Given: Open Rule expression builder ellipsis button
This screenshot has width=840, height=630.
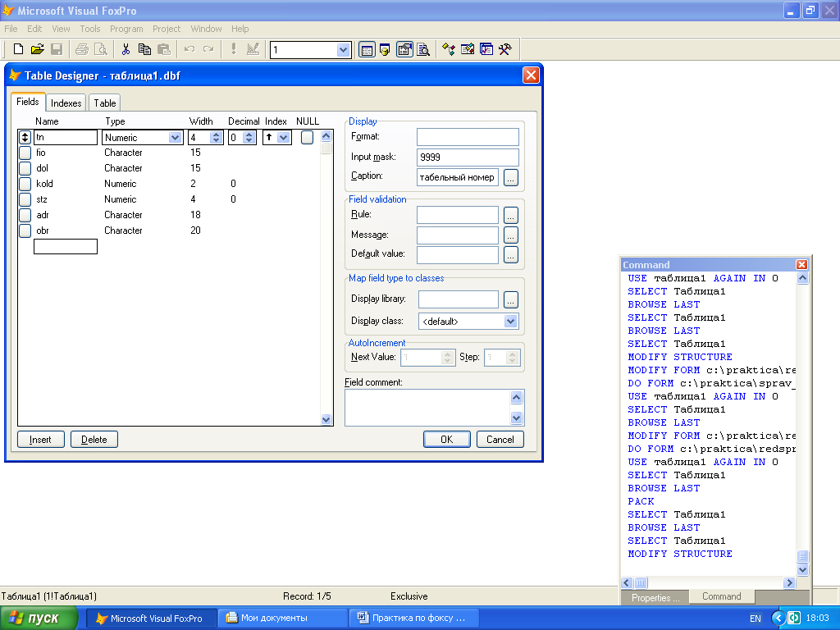Looking at the screenshot, I should point(510,216).
